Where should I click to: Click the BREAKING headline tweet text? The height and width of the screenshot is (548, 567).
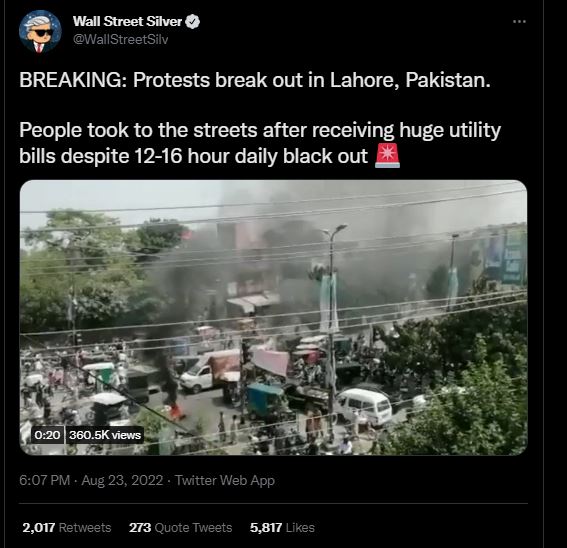point(255,80)
